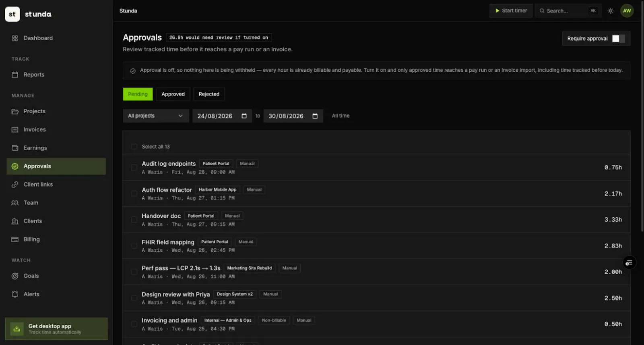Turn on the Require approval switch

(x=618, y=39)
